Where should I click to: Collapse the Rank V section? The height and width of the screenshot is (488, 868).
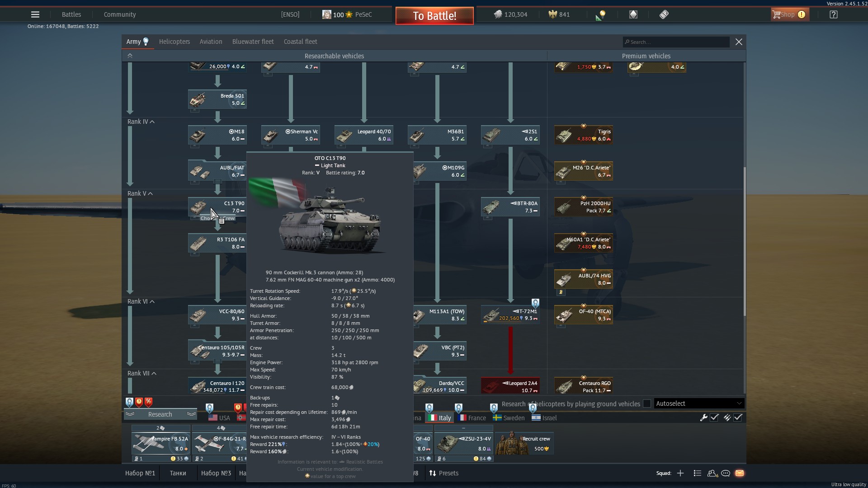[140, 193]
